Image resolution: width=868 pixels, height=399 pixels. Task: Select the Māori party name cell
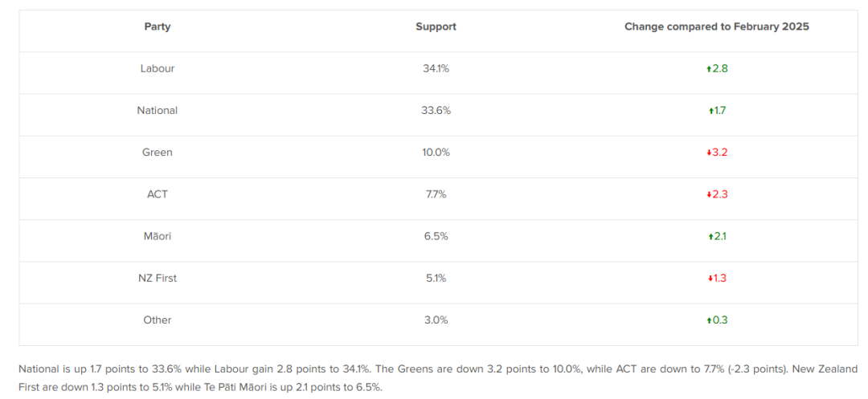(x=158, y=236)
